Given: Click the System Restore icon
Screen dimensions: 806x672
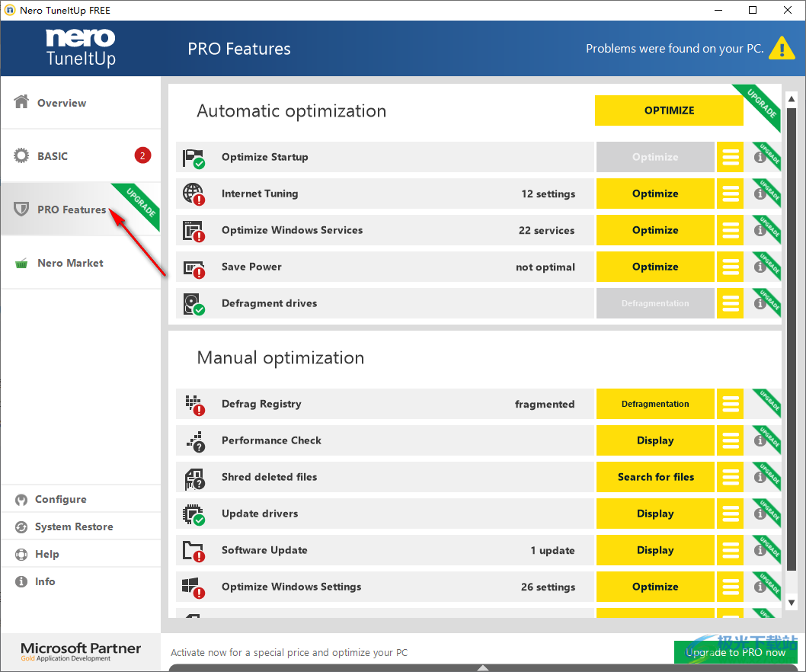Looking at the screenshot, I should 21,527.
